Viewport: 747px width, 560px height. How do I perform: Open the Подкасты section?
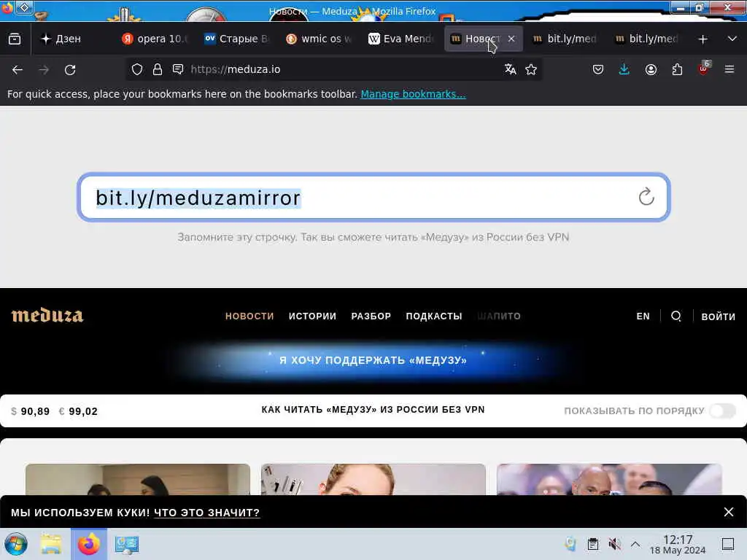(434, 316)
